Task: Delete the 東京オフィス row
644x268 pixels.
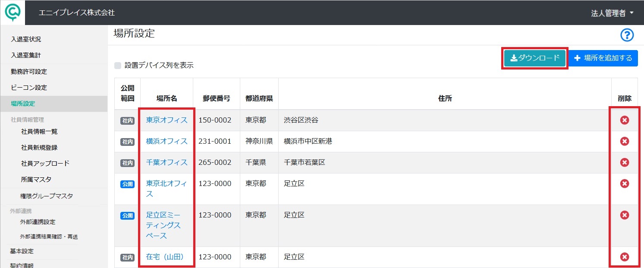Action: (624, 120)
